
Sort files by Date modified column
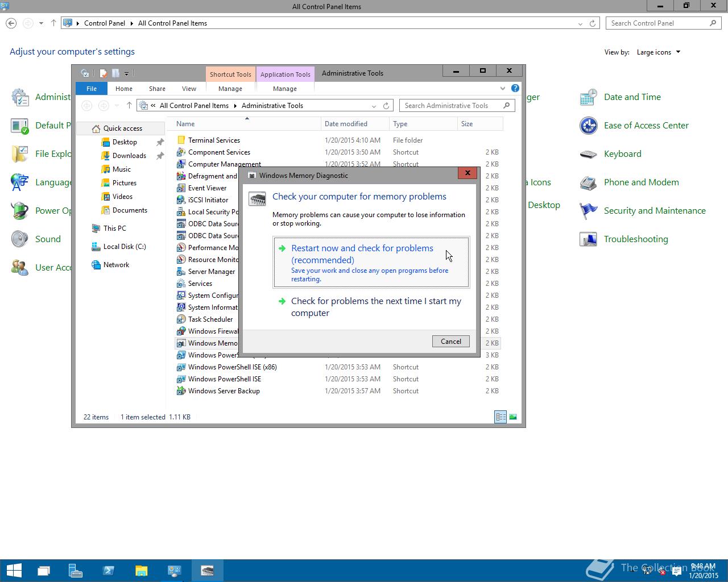(x=355, y=124)
